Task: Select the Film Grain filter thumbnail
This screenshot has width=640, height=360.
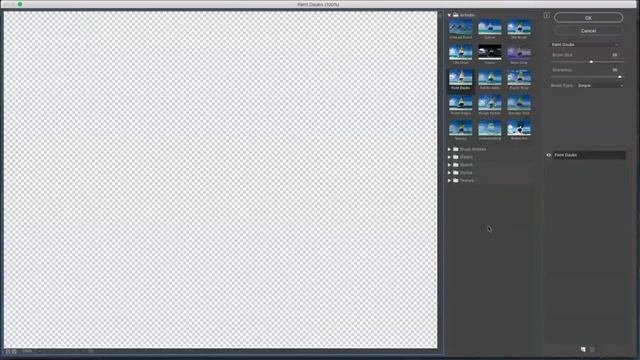Action: pos(460,53)
